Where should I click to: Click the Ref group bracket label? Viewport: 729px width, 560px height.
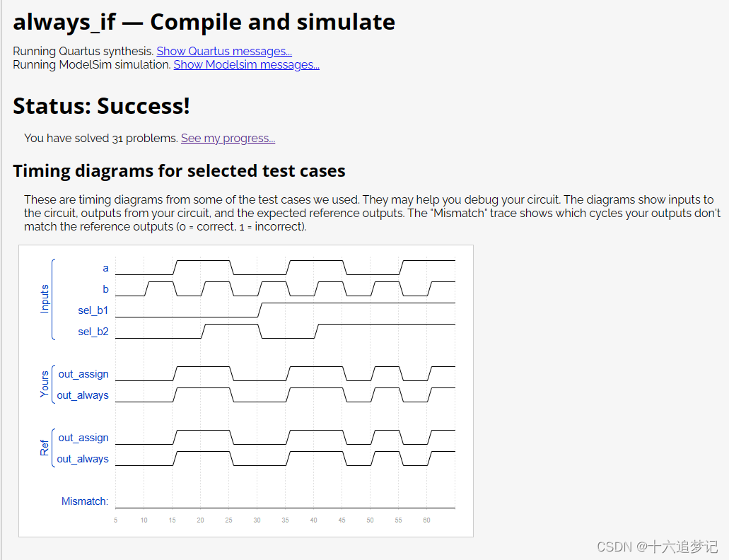[x=44, y=447]
